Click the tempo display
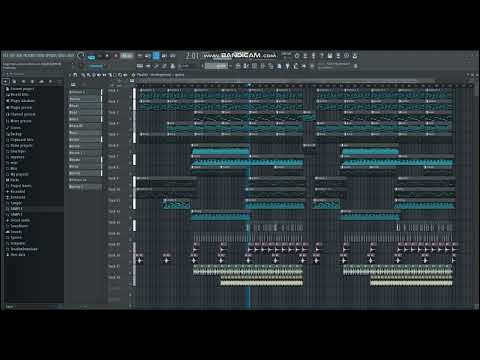The width and height of the screenshot is (480, 360). 127,56
